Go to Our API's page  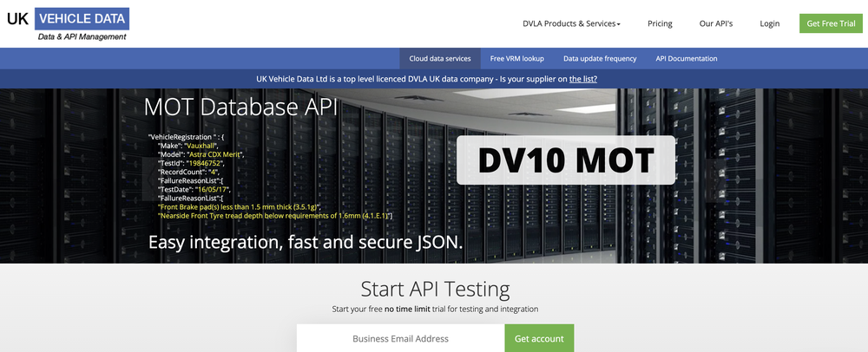pos(716,23)
